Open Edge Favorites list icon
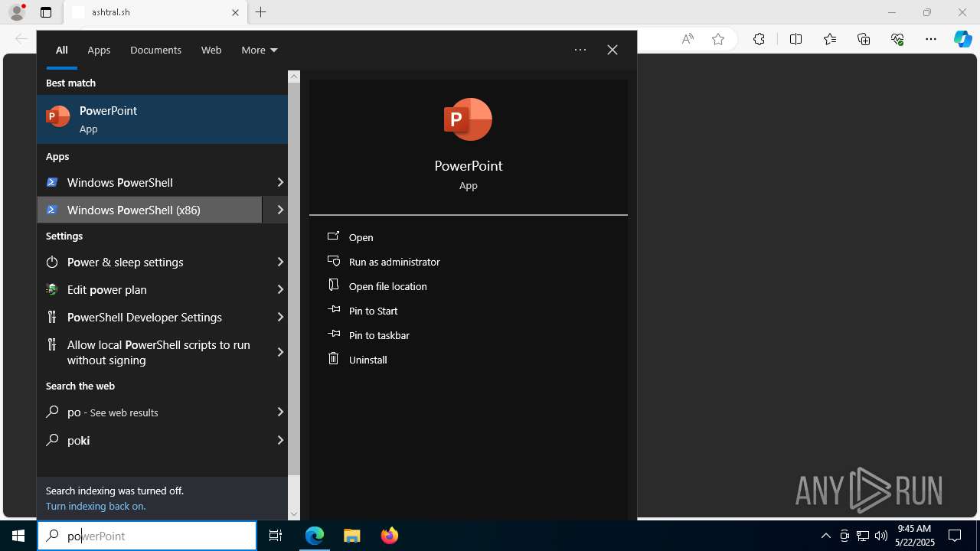 pos(830,39)
